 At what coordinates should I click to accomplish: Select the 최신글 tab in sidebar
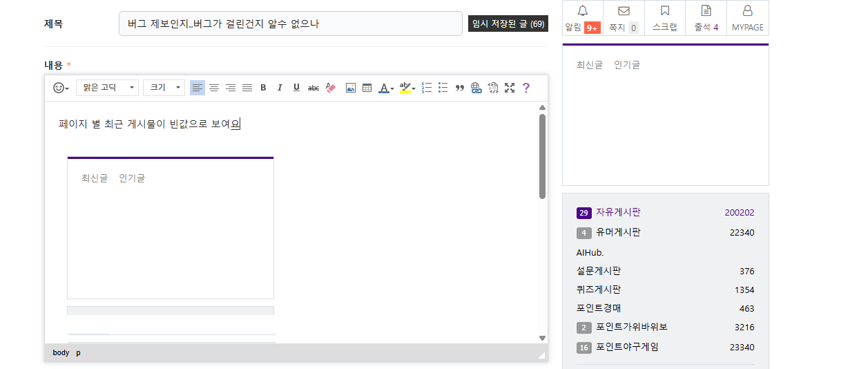coord(589,65)
